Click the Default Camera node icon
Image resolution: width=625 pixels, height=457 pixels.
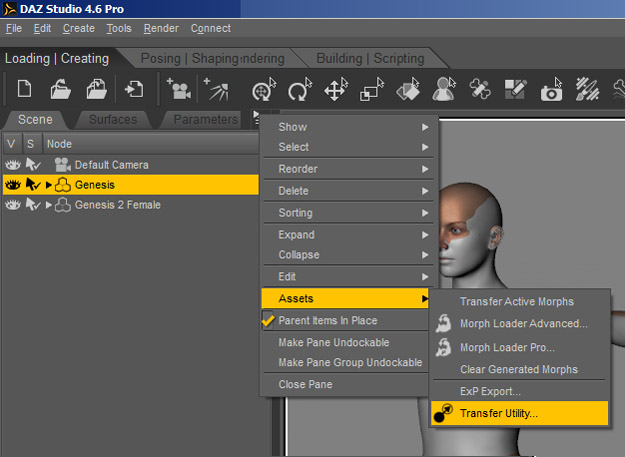click(x=63, y=165)
